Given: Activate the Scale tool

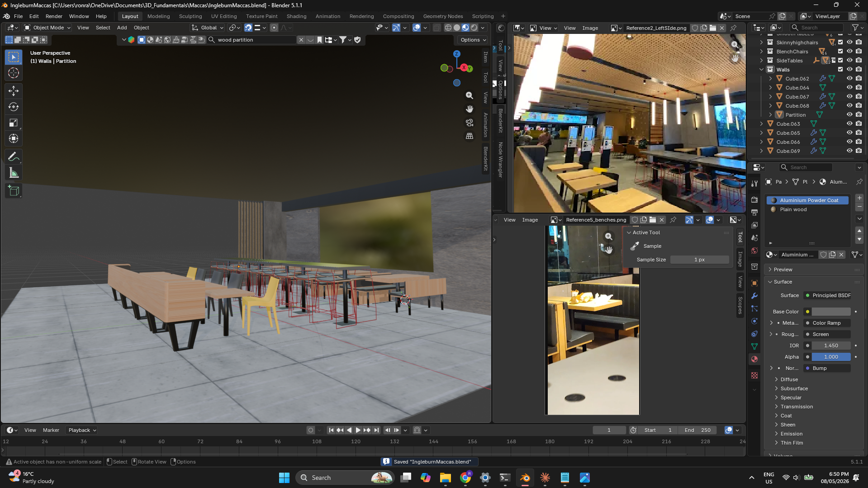Looking at the screenshot, I should point(14,123).
